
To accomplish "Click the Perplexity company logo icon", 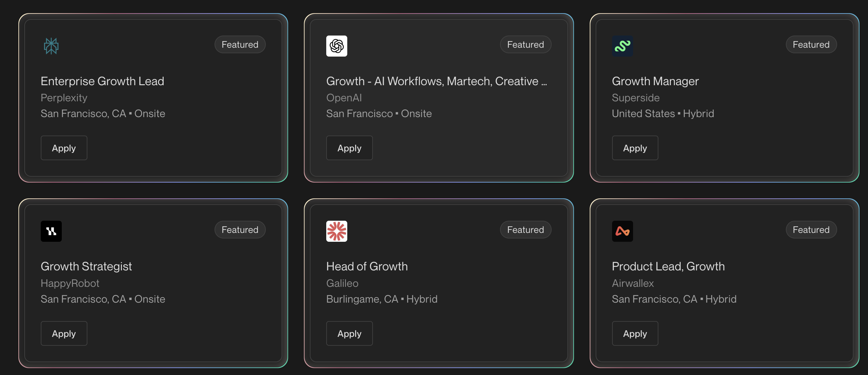I will (51, 46).
